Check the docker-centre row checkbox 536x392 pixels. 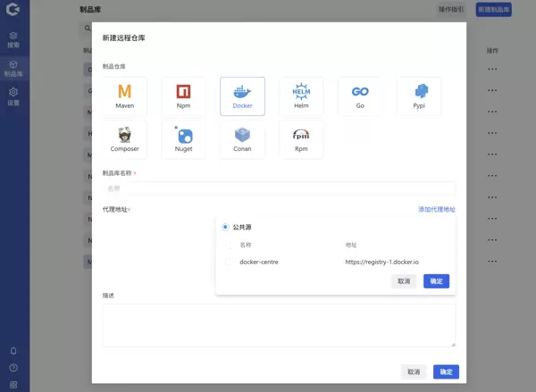pos(230,262)
